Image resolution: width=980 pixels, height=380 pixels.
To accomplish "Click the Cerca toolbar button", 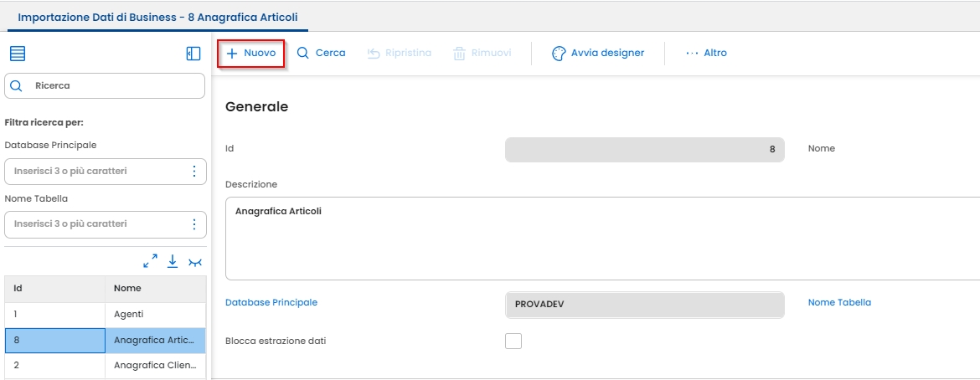I will pyautogui.click(x=321, y=53).
